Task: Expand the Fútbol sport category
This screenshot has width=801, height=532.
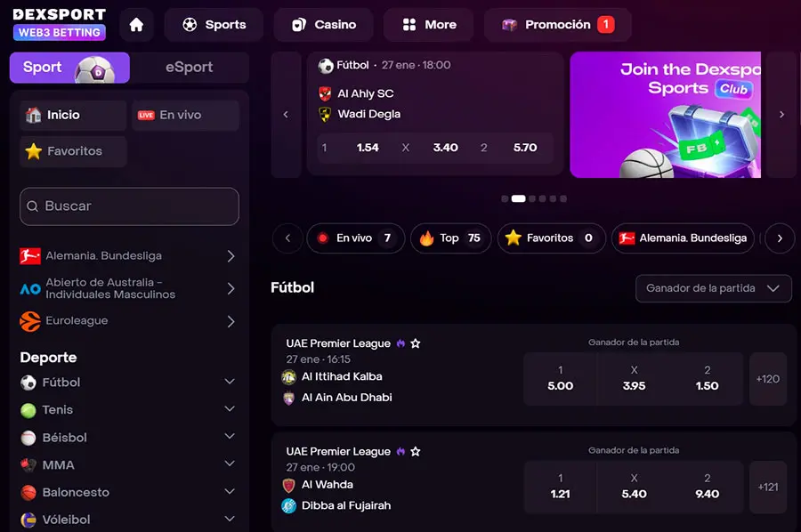Action: pyautogui.click(x=129, y=383)
